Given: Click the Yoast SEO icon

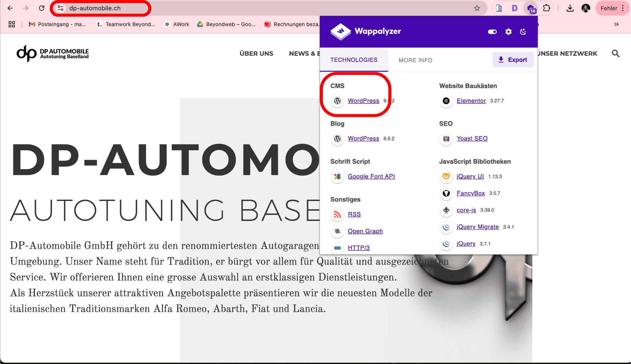Looking at the screenshot, I should pyautogui.click(x=446, y=138).
